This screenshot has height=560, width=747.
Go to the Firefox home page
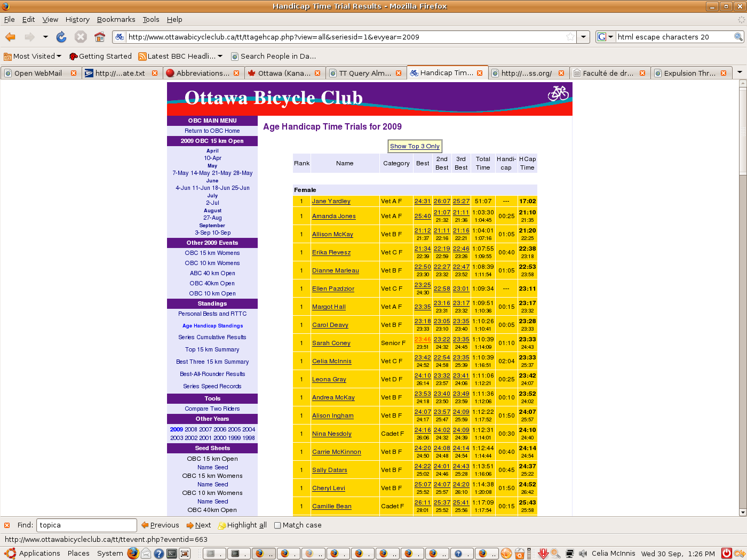[99, 37]
